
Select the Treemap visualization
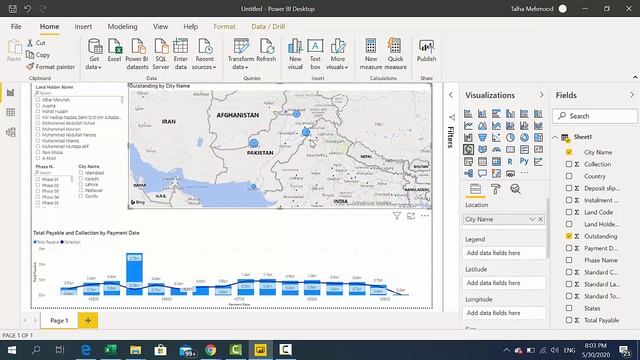[538, 138]
